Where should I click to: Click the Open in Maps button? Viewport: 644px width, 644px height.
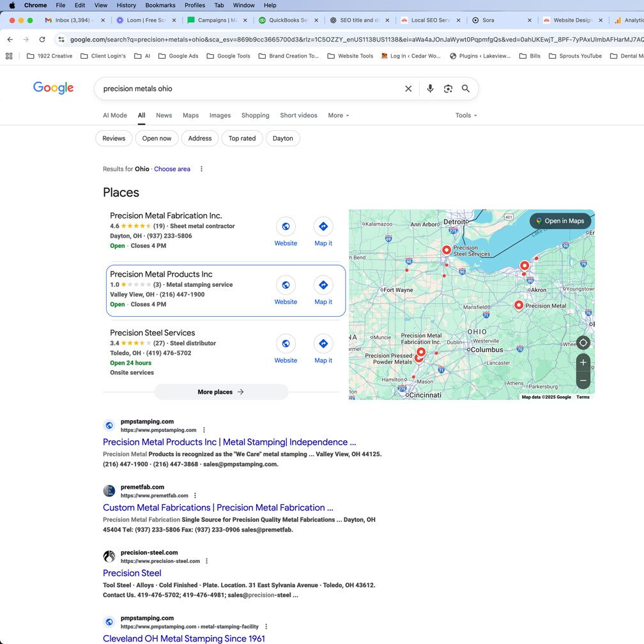[x=560, y=221]
